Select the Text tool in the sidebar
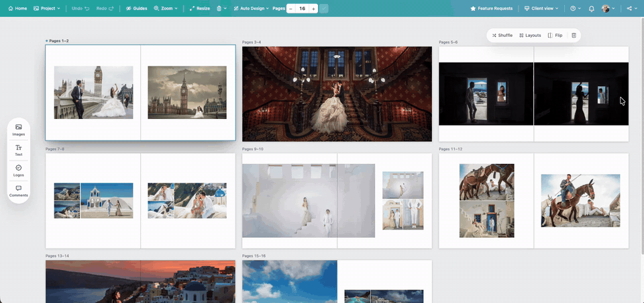 pos(19,150)
